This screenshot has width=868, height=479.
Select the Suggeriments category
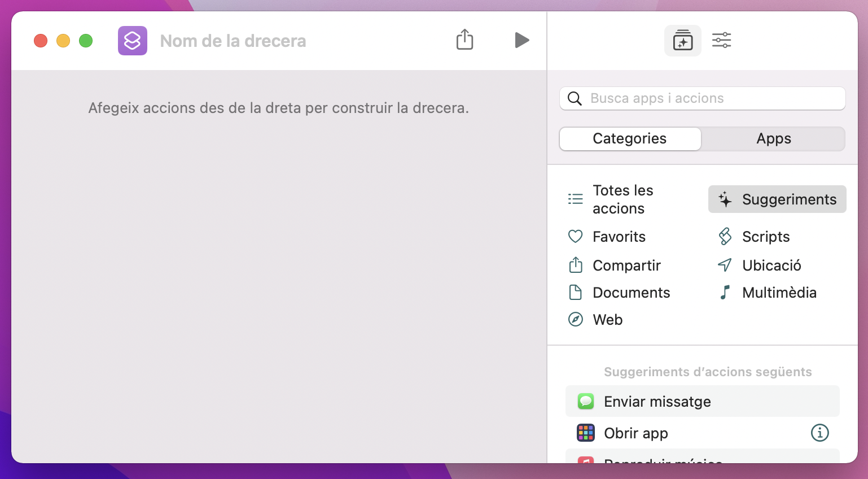point(777,199)
